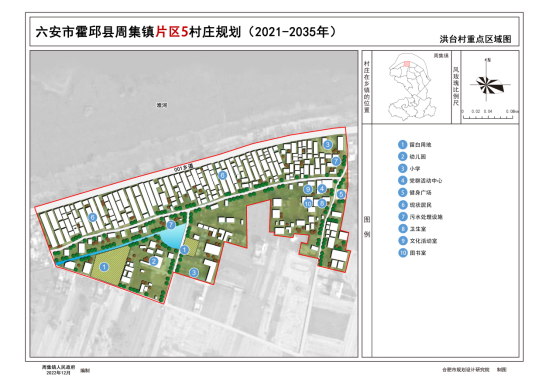
Task: Click legend icon 10 图书室
Action: [x=403, y=253]
